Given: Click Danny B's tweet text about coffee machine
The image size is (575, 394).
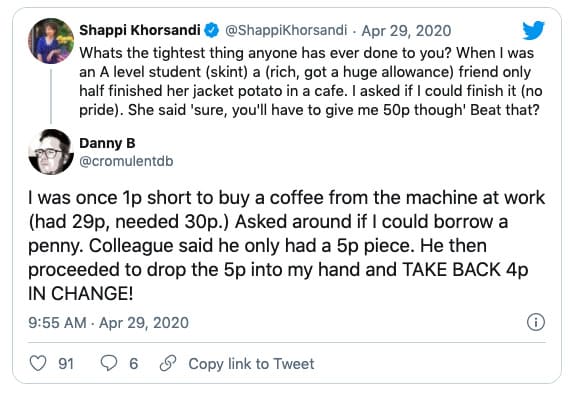Looking at the screenshot, I should 286,245.
